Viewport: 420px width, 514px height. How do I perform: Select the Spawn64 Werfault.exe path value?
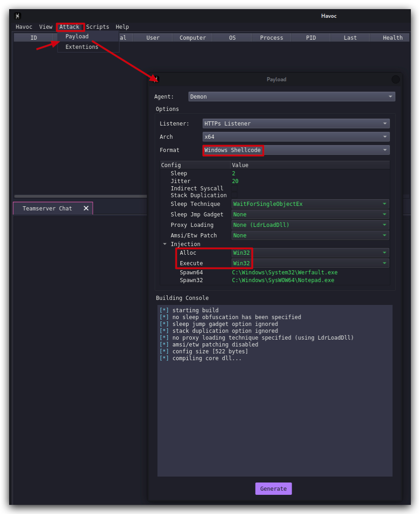[x=284, y=273]
